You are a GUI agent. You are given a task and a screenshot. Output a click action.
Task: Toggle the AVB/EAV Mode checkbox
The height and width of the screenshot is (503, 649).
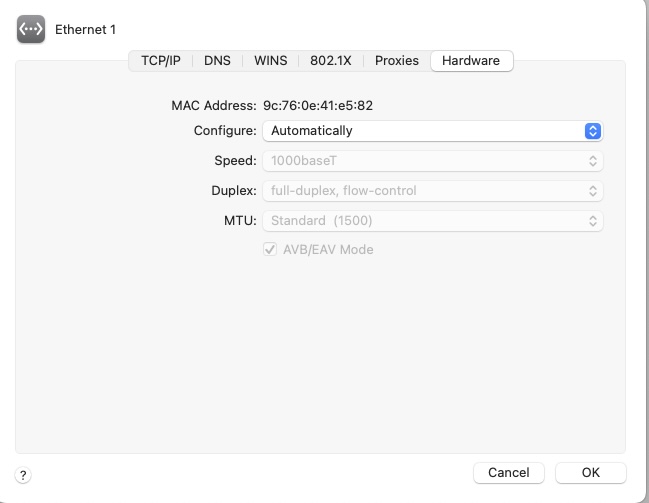pyautogui.click(x=269, y=249)
